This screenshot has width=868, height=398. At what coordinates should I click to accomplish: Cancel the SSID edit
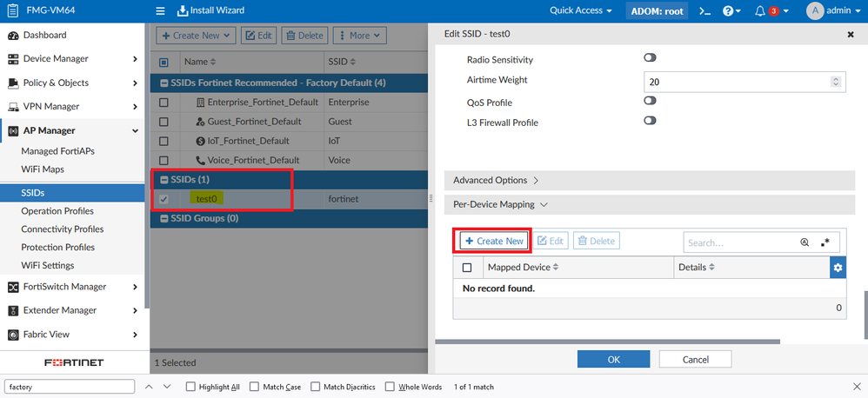pyautogui.click(x=695, y=359)
